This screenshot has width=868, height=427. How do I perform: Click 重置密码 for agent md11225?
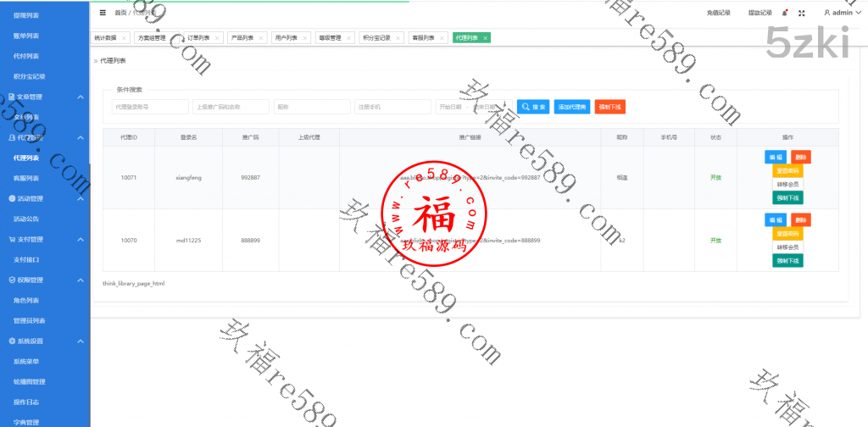coord(787,233)
